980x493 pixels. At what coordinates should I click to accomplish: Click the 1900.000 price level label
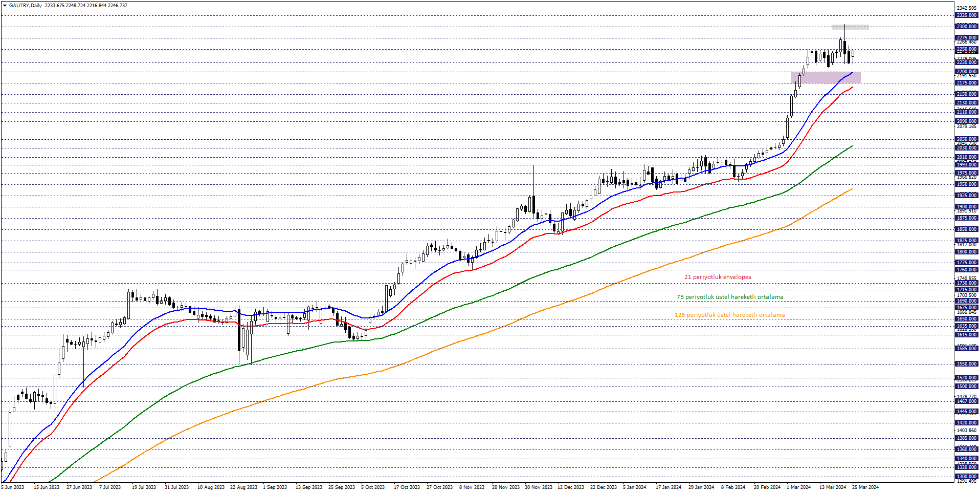pyautogui.click(x=966, y=207)
